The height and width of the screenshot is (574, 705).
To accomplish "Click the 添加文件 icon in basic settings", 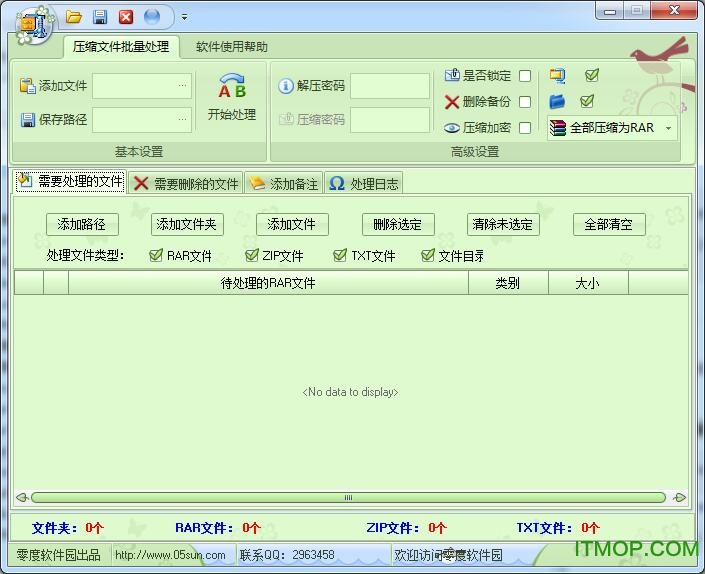I will pyautogui.click(x=27, y=86).
